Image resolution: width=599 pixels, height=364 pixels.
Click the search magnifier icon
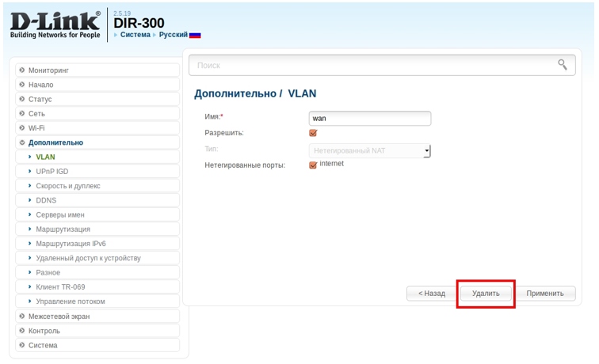(563, 65)
